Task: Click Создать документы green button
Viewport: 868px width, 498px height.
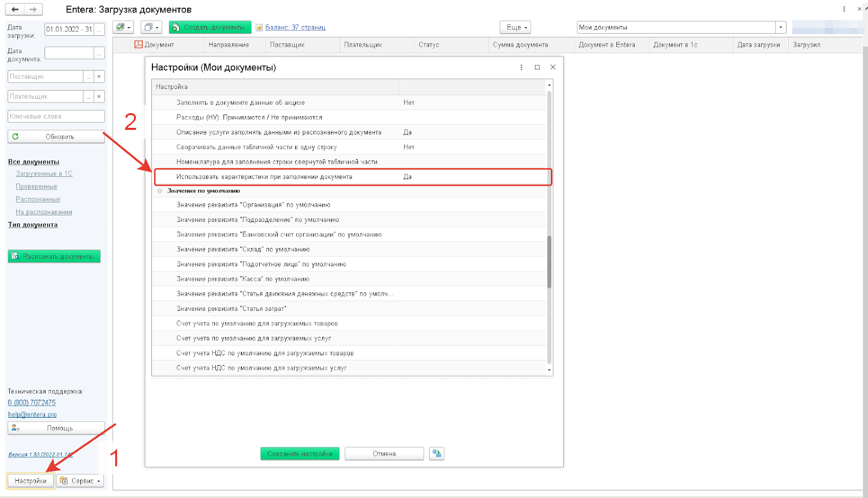Action: coord(210,27)
